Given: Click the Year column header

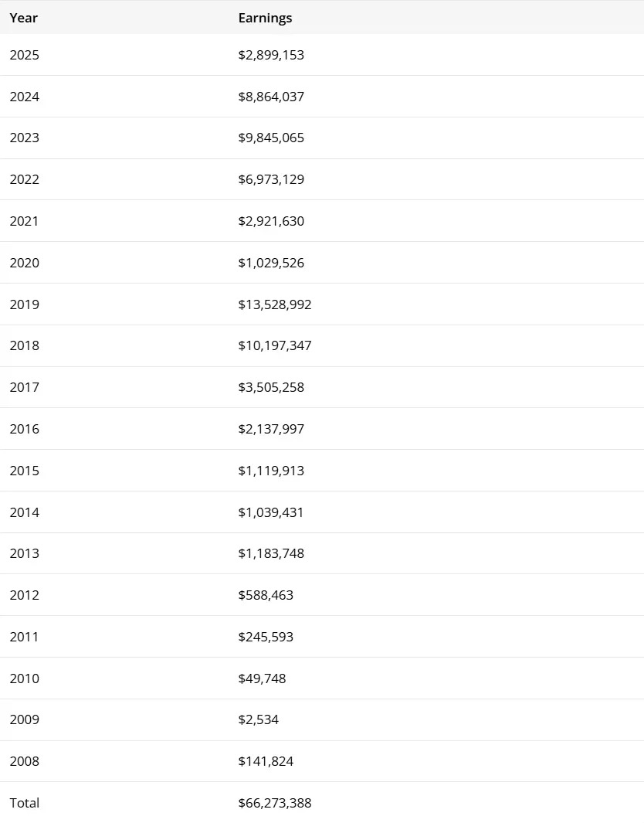Looking at the screenshot, I should (24, 18).
